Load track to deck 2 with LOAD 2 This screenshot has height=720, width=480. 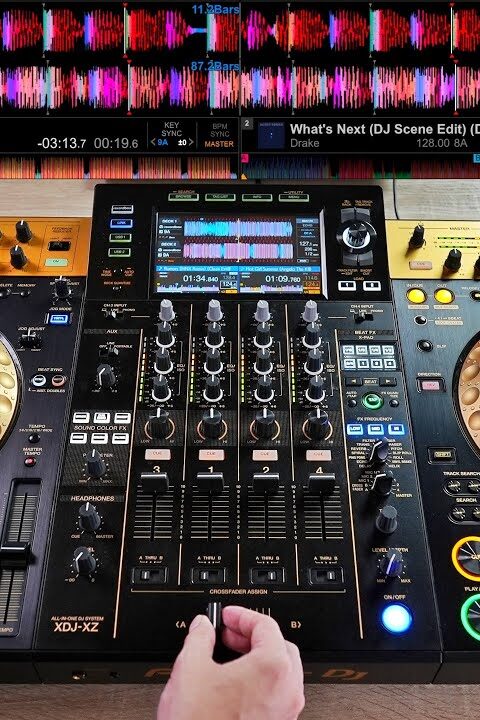coord(372,286)
